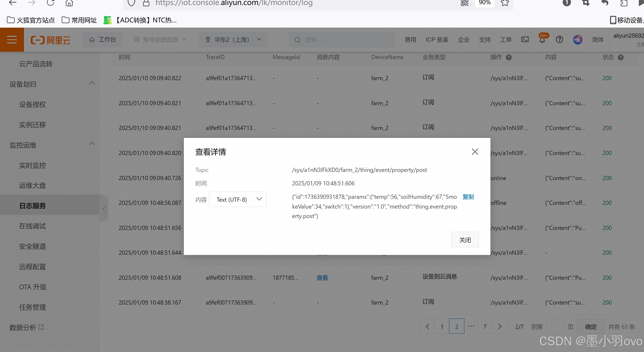
Task: Click the notification bell icon
Action: tap(542, 40)
